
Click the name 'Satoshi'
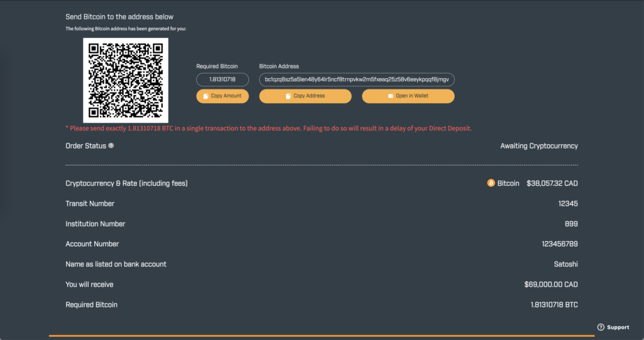point(565,264)
